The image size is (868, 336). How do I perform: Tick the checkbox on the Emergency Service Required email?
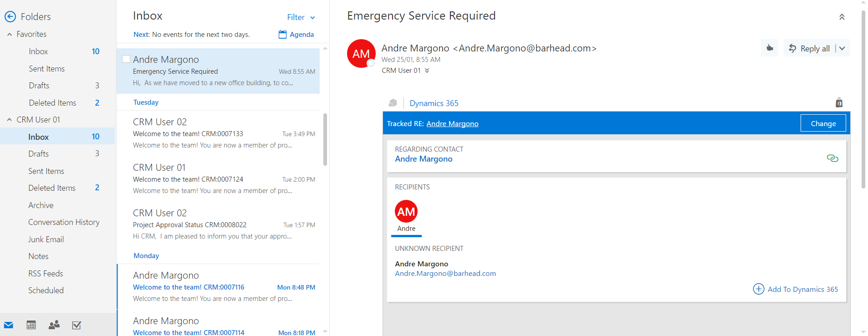[x=126, y=59]
